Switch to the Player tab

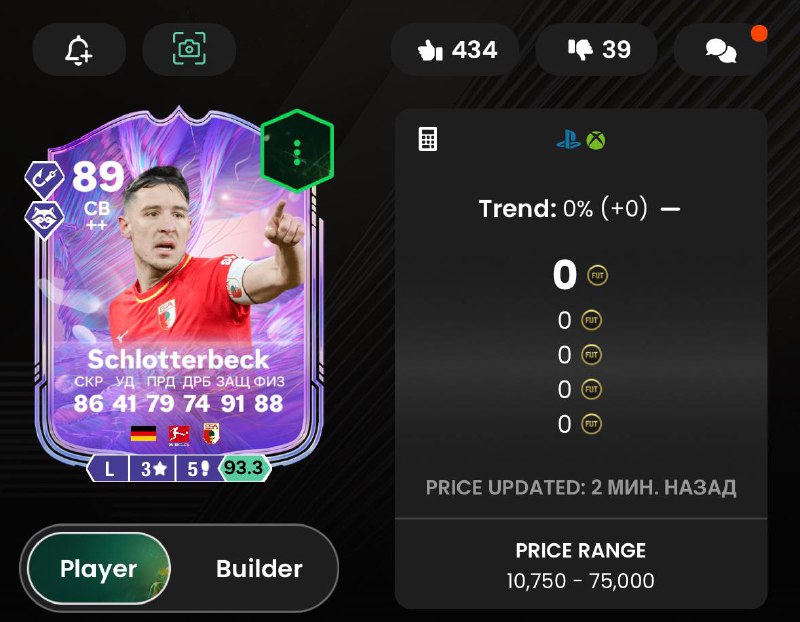pos(98,568)
